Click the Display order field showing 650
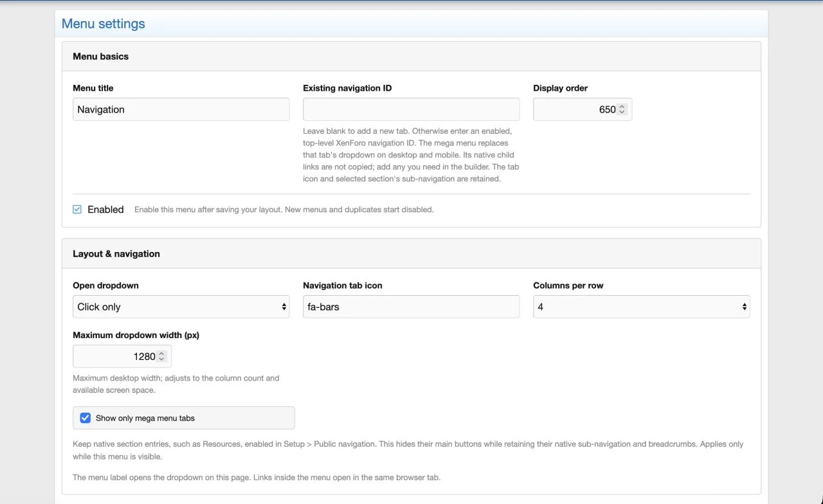823x504 pixels. click(583, 109)
